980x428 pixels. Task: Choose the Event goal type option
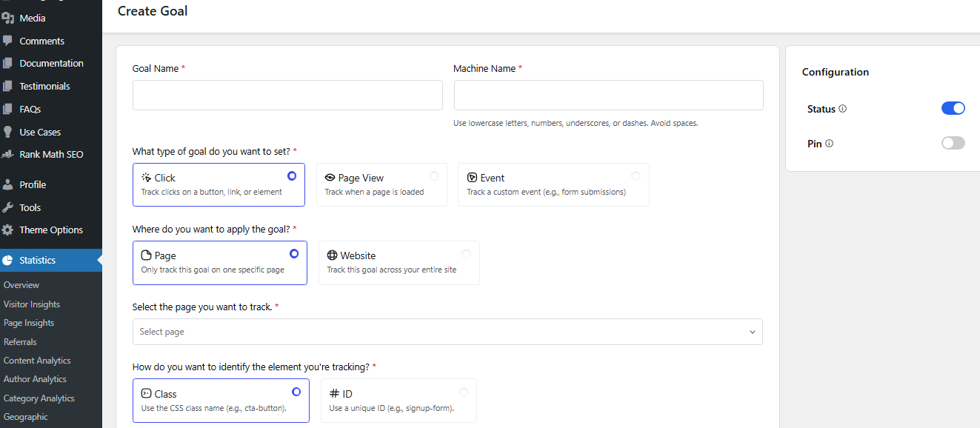tap(553, 184)
